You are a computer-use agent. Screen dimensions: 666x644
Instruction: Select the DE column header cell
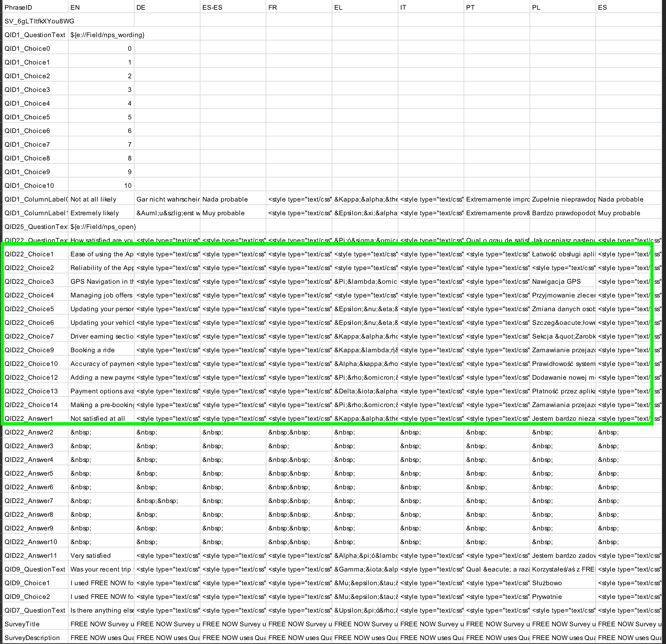click(x=167, y=8)
